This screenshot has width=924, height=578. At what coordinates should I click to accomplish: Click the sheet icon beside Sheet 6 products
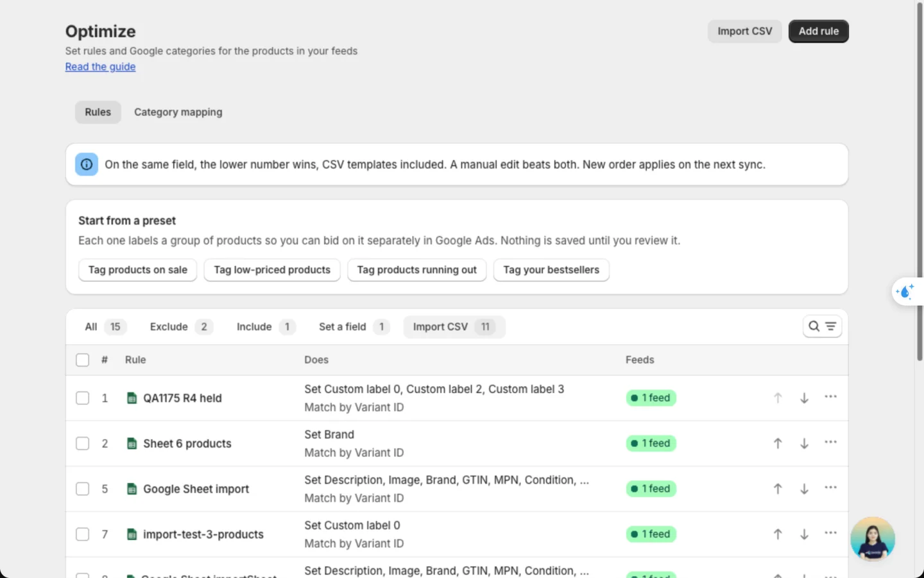coord(132,444)
